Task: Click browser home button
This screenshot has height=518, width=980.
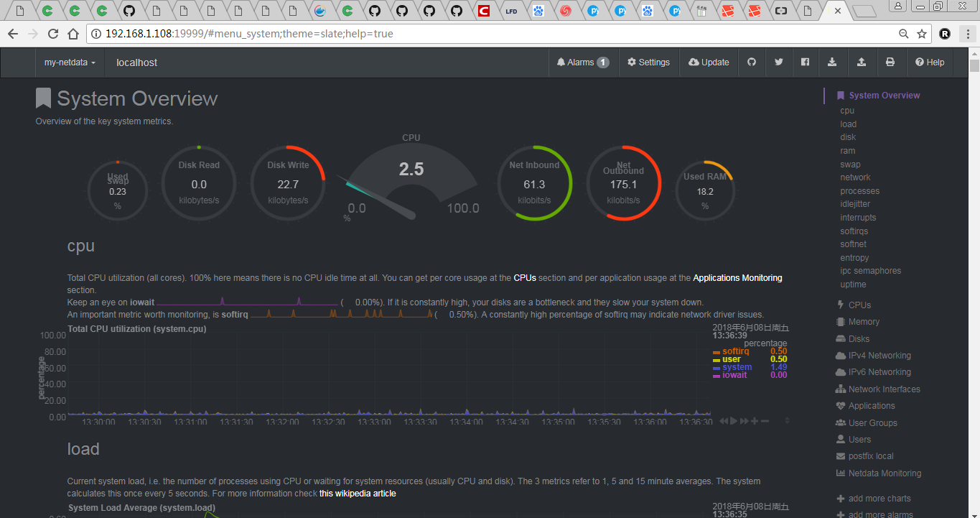Action: (x=73, y=34)
